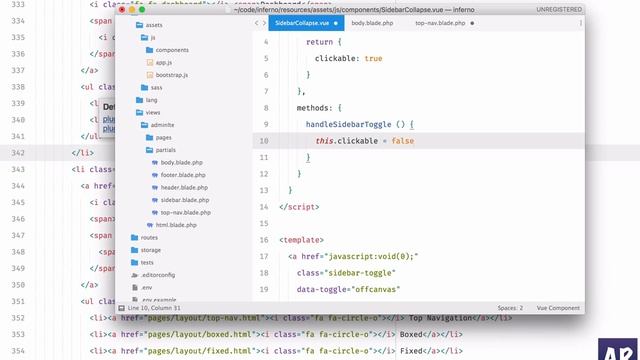Image resolution: width=640 pixels, height=360 pixels.
Task: Click the 'false' value on line 10
Action: 402,141
